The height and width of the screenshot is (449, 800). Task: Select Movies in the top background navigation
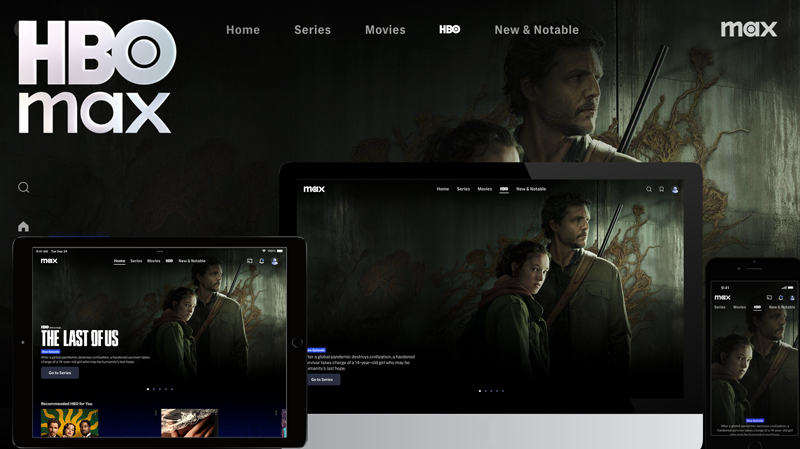click(x=385, y=30)
